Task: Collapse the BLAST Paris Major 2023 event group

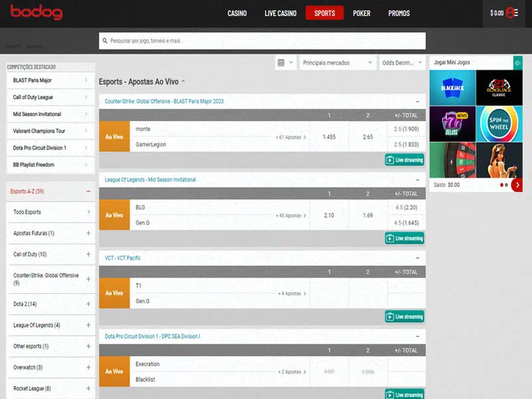Action: (x=417, y=102)
